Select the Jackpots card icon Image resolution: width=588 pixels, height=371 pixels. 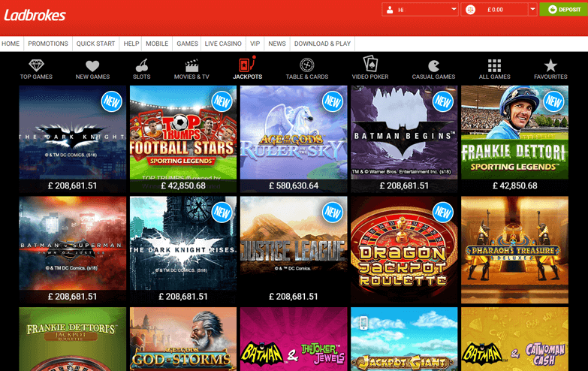tap(247, 64)
